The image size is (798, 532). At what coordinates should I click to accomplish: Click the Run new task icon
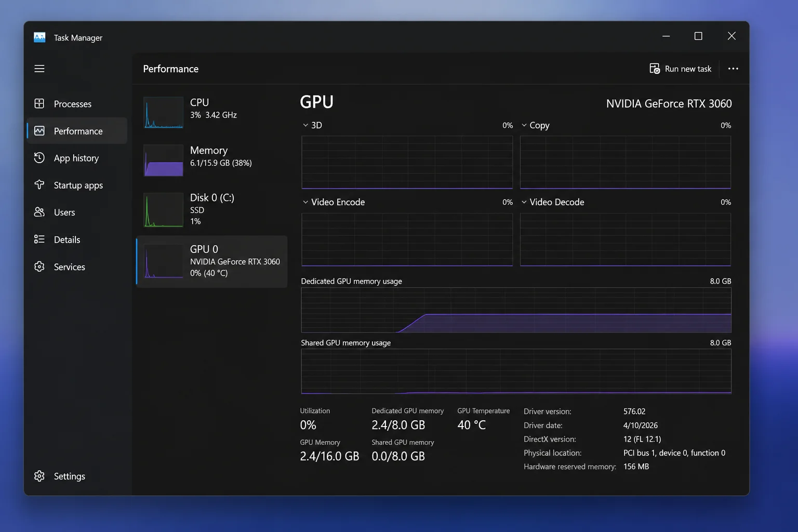655,69
